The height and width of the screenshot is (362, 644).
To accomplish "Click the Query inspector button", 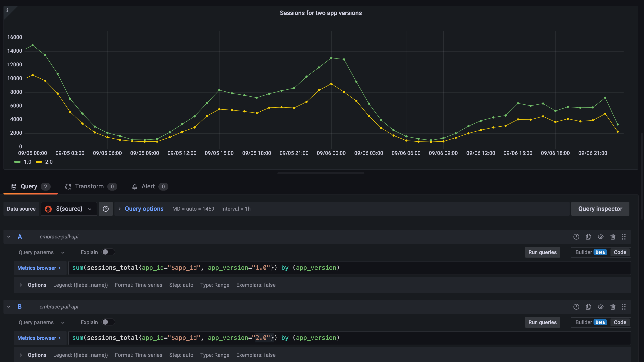I will [600, 209].
